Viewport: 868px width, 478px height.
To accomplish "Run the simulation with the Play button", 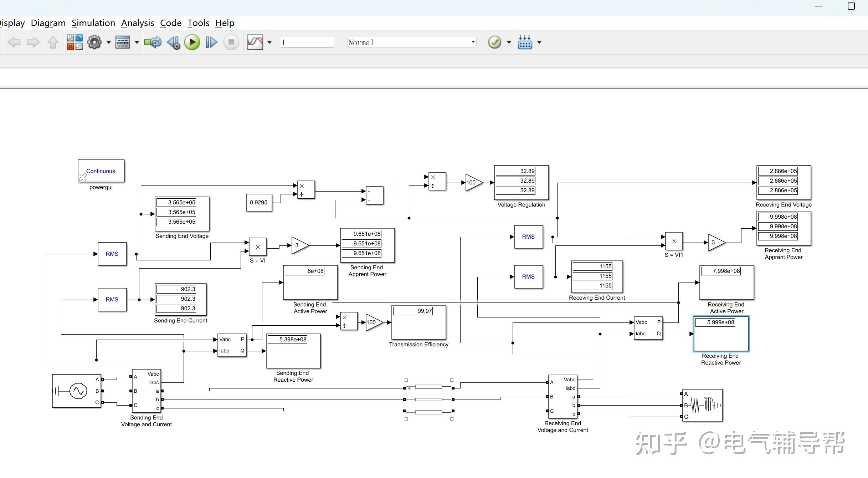I will point(192,42).
